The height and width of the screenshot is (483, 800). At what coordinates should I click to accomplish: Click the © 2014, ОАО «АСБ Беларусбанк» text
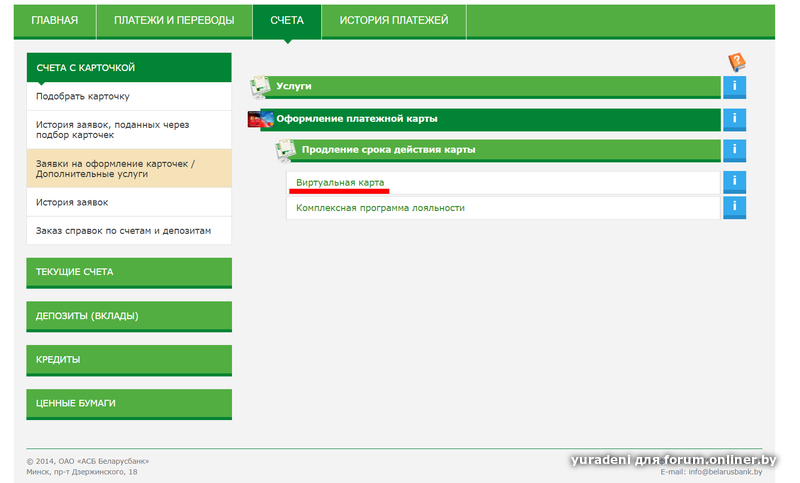(x=88, y=461)
